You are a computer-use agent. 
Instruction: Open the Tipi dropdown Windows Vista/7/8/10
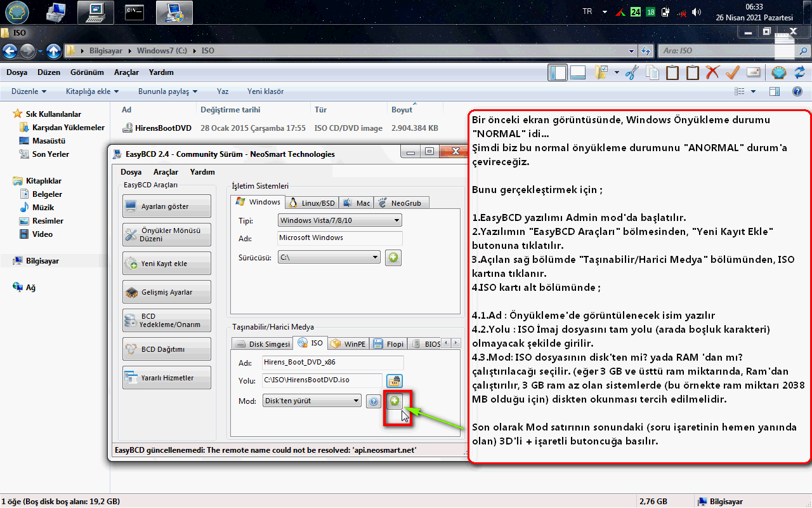(340, 220)
